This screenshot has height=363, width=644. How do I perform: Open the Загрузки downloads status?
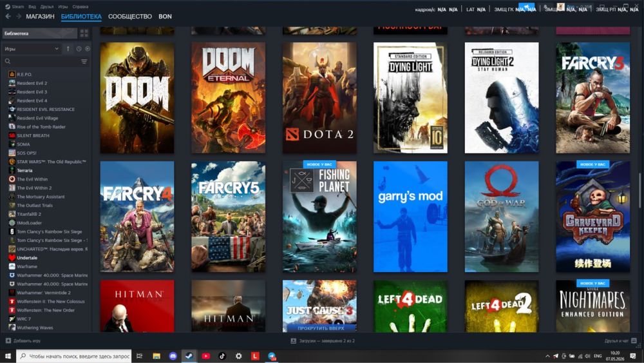(x=323, y=341)
